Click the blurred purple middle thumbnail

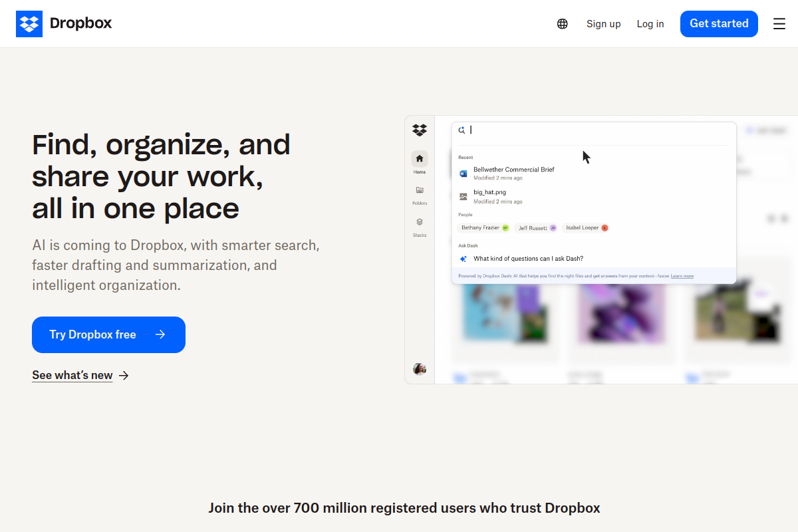[620, 313]
